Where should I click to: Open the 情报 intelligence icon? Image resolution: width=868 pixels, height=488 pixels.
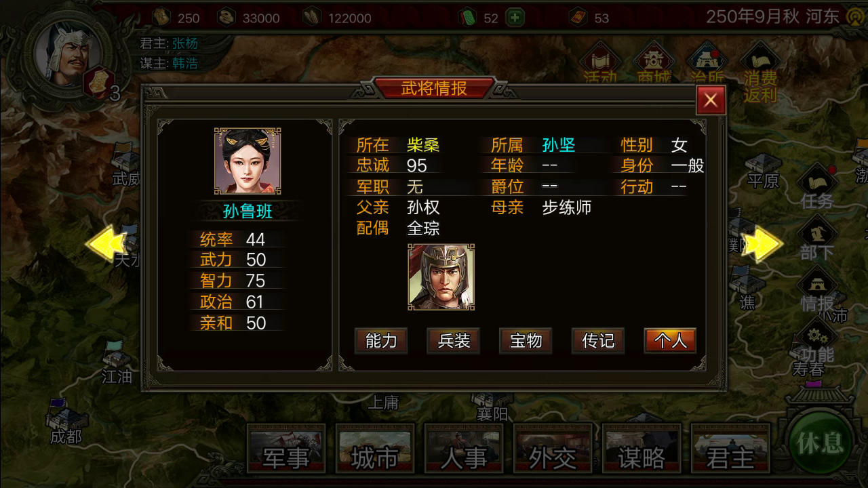tap(817, 289)
